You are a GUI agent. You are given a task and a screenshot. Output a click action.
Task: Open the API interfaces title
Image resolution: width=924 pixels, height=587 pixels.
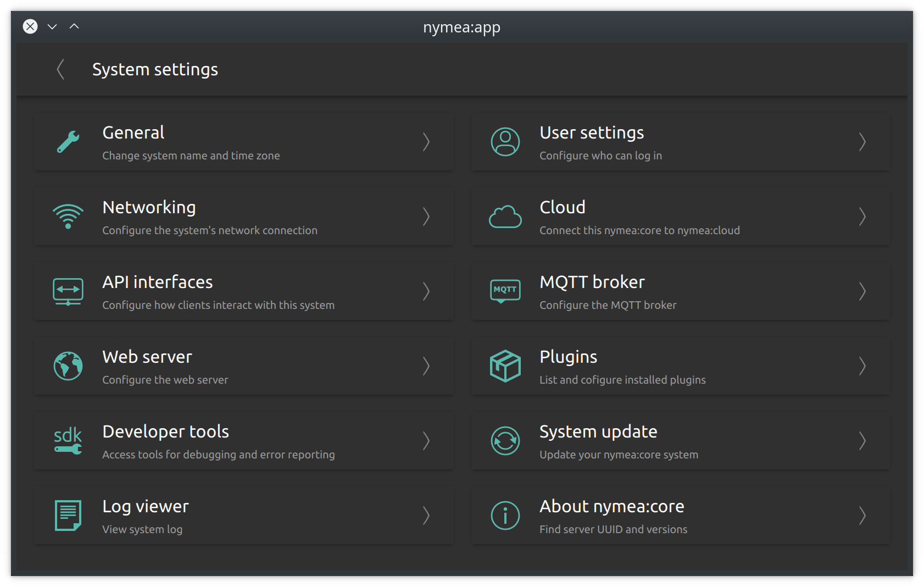pyautogui.click(x=158, y=282)
